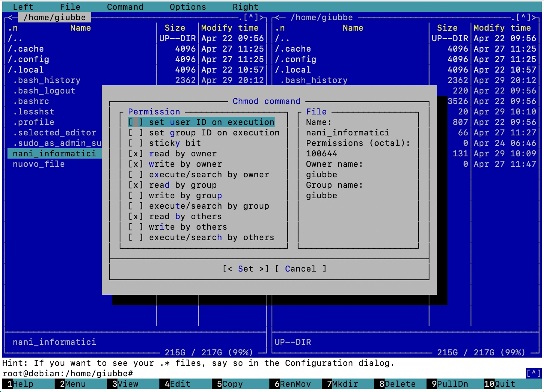Click the F5 Copy key label

230,384
